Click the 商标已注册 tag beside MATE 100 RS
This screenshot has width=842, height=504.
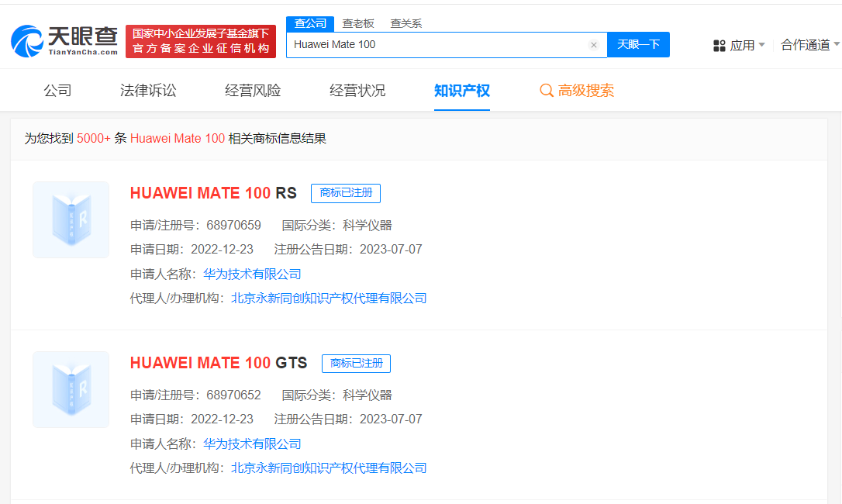(345, 193)
